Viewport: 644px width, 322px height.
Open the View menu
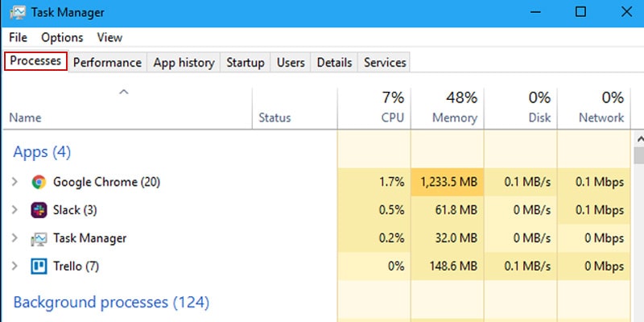tap(109, 38)
